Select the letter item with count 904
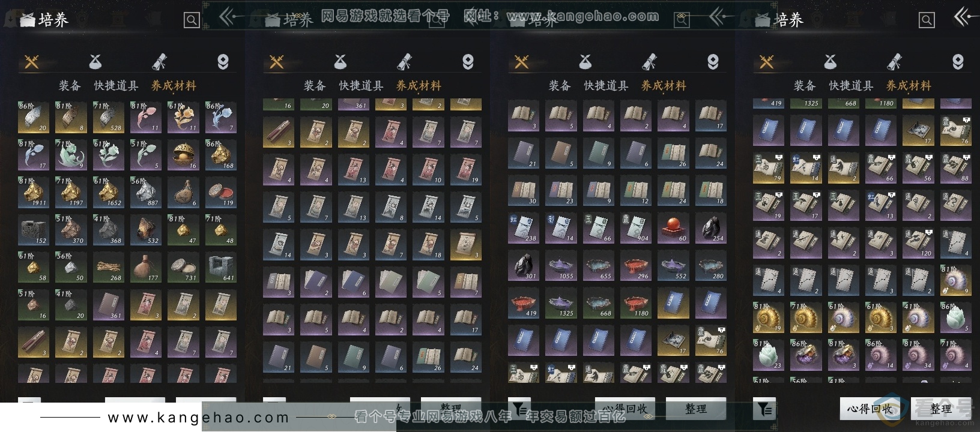The width and height of the screenshot is (980, 432). 636,227
